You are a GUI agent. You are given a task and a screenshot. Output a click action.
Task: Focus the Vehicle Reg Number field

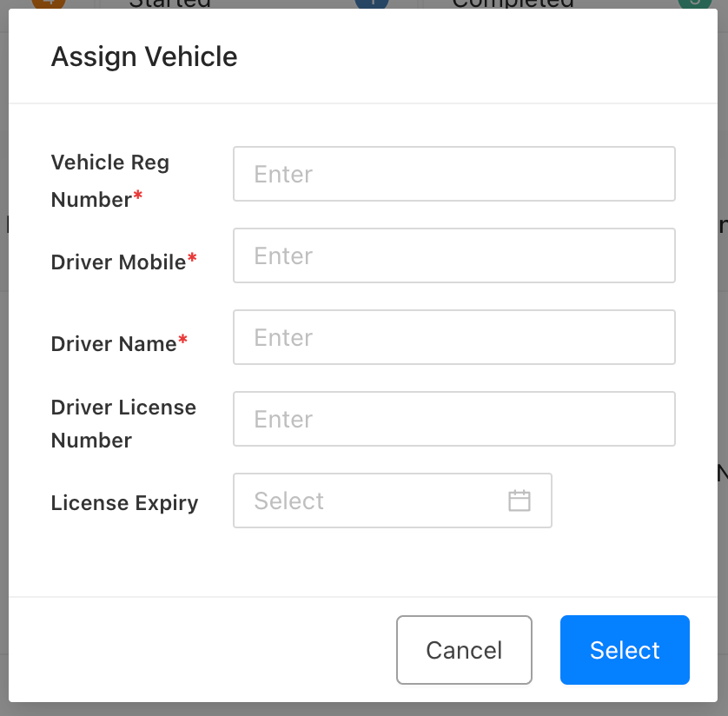(x=453, y=174)
